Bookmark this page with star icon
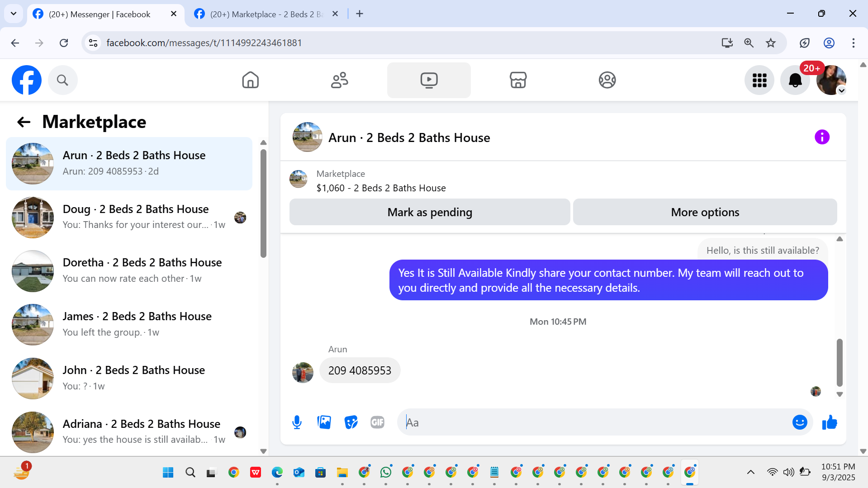Image resolution: width=868 pixels, height=488 pixels. click(771, 43)
